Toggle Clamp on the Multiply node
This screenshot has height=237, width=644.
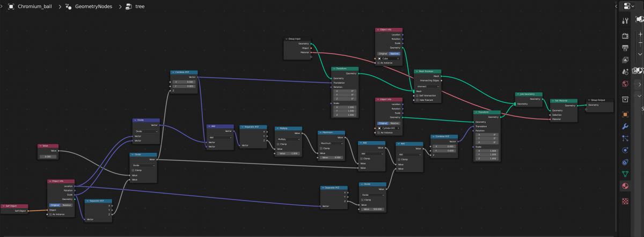279,144
